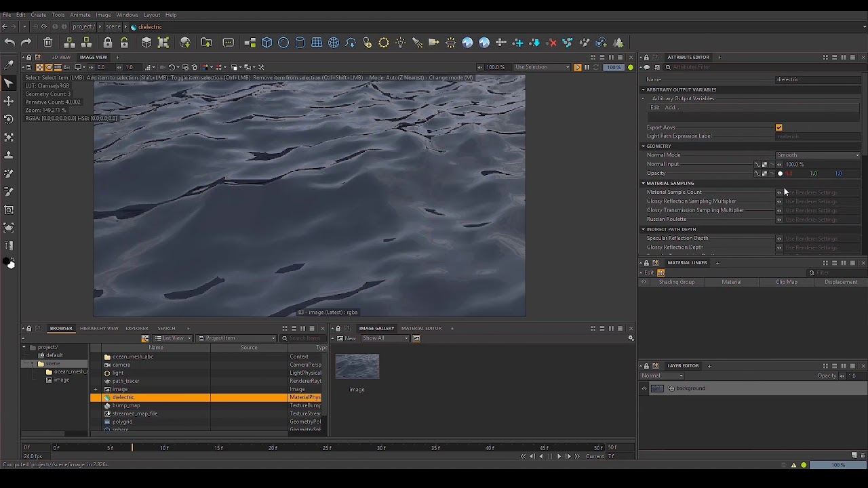Click the yellow sun light icon
Screen dimensions: 868x488
click(x=384, y=43)
